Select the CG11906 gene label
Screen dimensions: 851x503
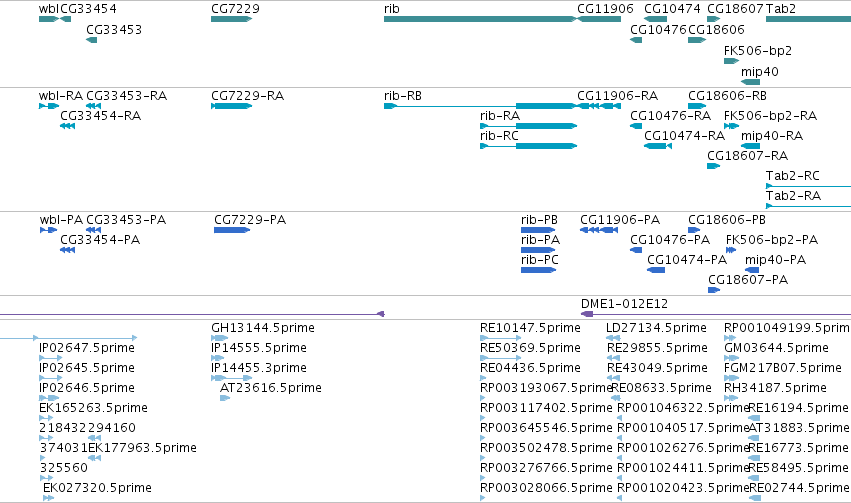[x=605, y=9]
